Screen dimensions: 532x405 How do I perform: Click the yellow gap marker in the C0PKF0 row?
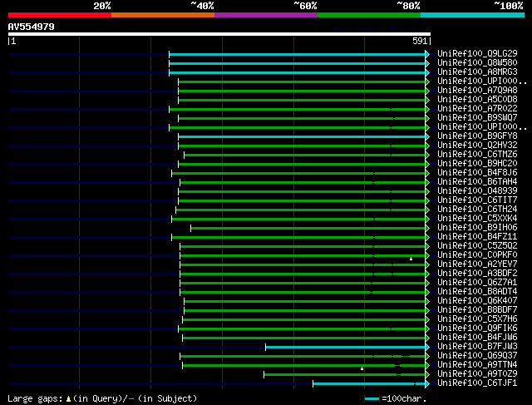click(411, 259)
